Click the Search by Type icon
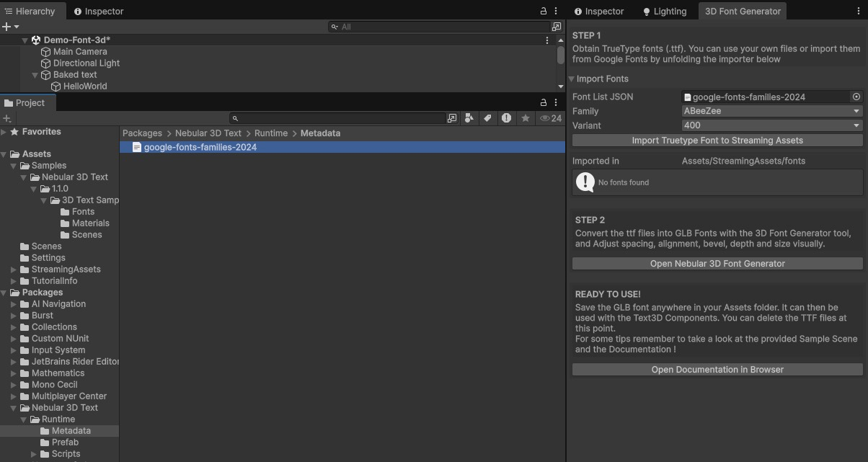Screen dimensions: 868x462 [x=469, y=118]
